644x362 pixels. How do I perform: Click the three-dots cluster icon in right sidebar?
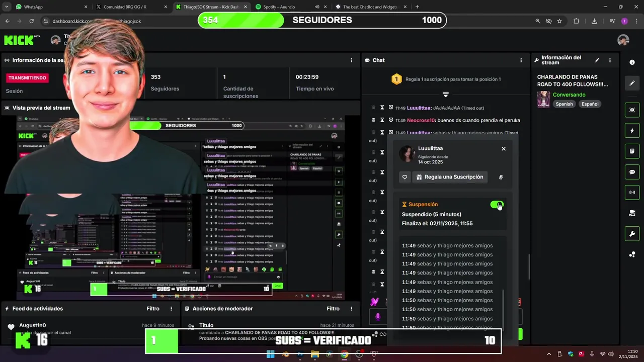pos(632,254)
